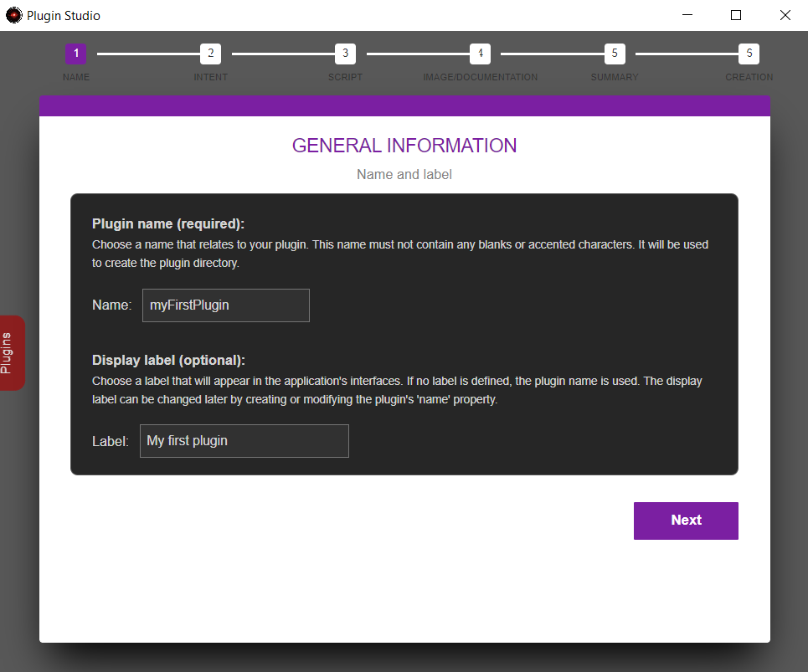
Task: Go to step 5 Summary
Action: click(x=615, y=54)
